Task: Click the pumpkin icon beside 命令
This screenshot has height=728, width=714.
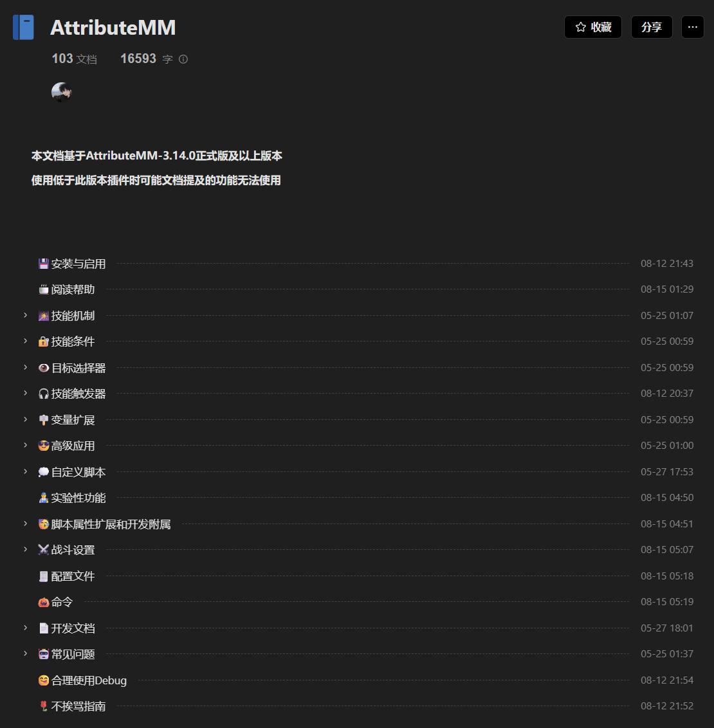Action: [x=44, y=602]
